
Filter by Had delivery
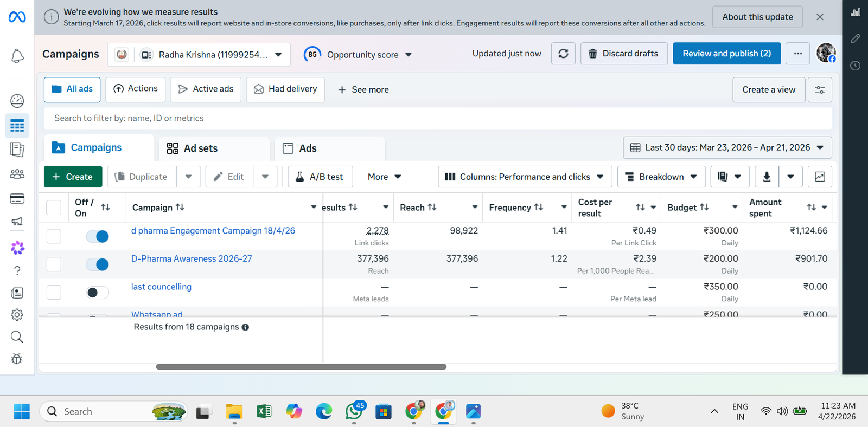[x=285, y=89]
